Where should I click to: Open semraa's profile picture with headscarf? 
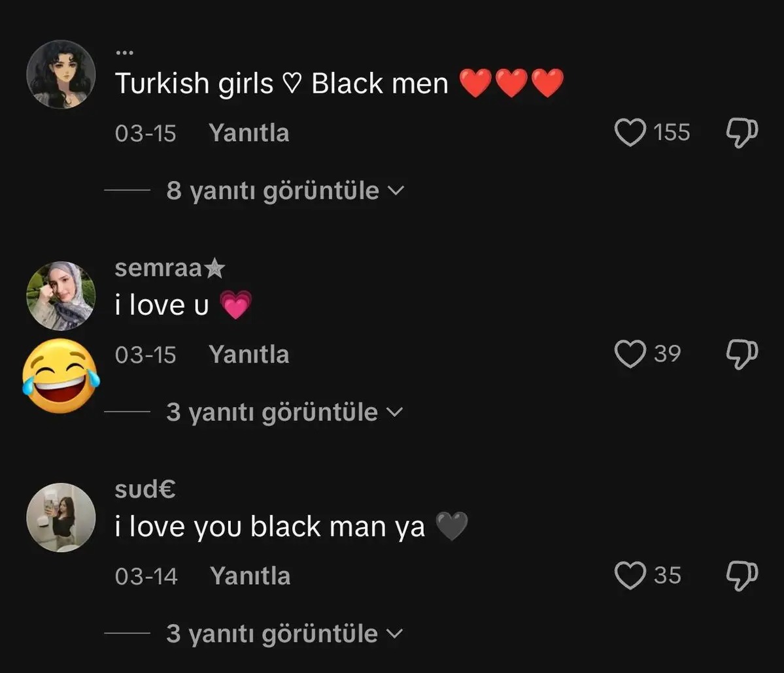point(61,296)
